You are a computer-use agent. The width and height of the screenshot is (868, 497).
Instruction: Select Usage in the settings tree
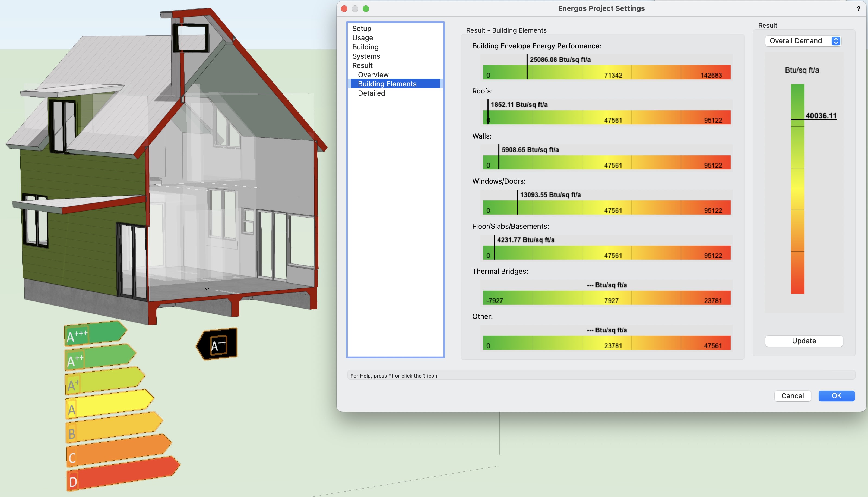[x=363, y=38]
